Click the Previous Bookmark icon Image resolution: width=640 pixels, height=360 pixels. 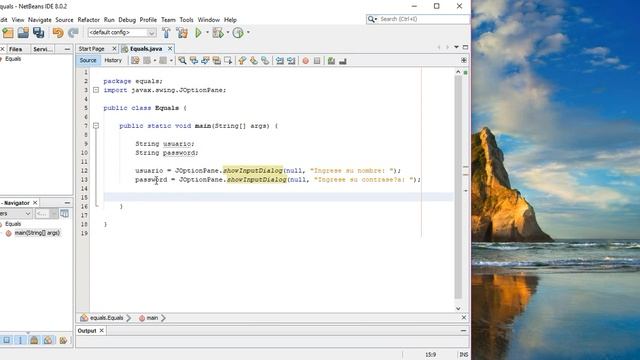(242, 61)
